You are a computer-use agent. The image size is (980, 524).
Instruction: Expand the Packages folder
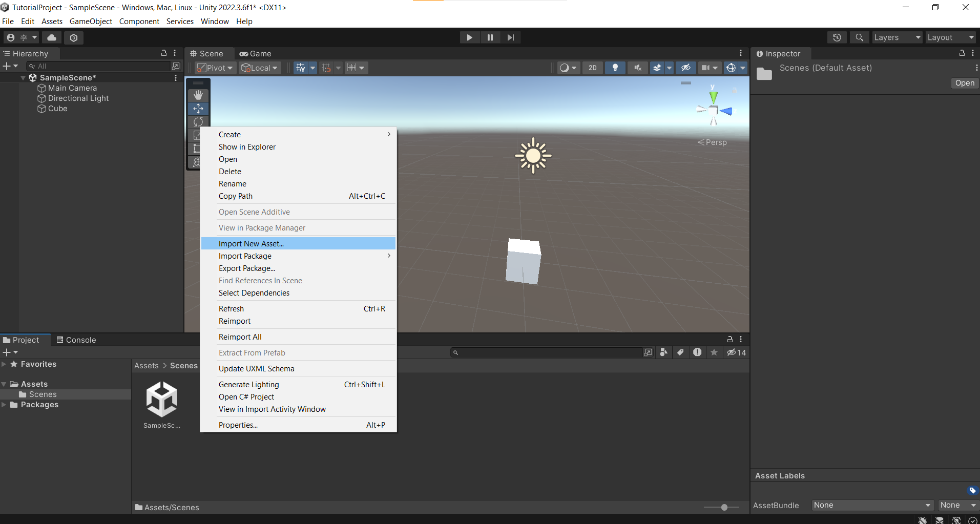(x=4, y=405)
